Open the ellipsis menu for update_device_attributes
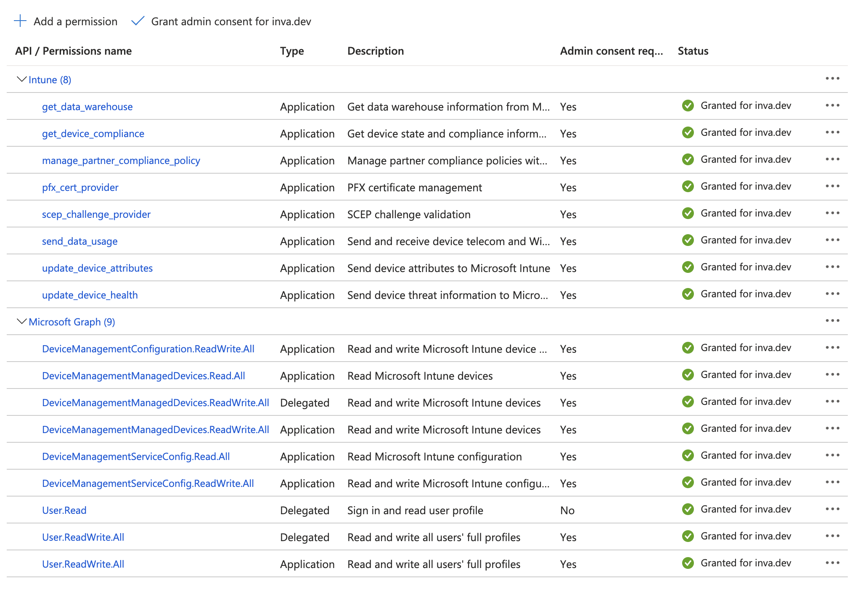868x592 pixels. [832, 267]
